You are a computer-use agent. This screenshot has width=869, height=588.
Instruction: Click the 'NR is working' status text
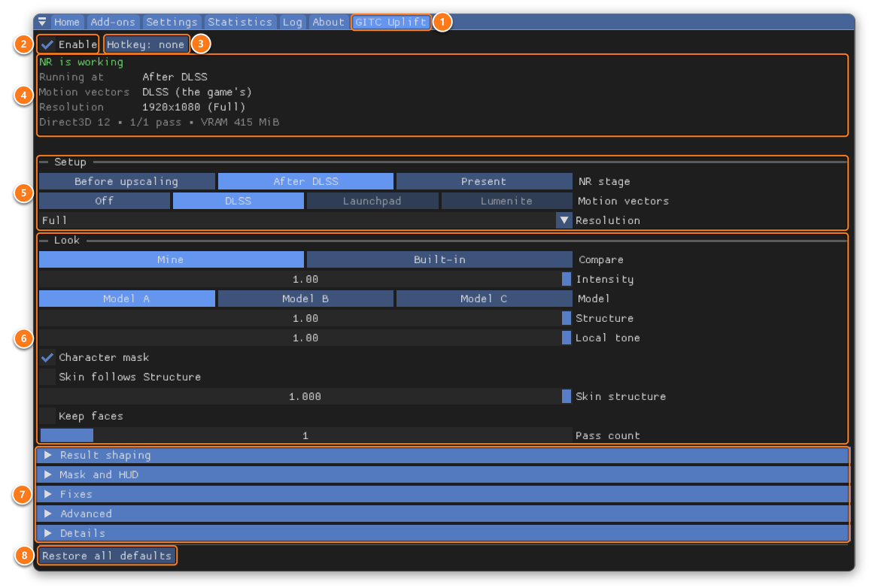[81, 62]
